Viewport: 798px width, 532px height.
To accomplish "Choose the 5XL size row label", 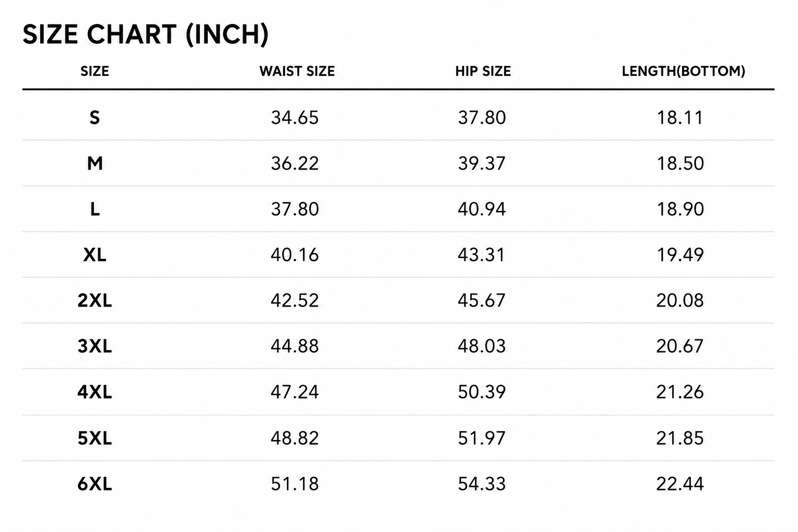I will (x=95, y=438).
